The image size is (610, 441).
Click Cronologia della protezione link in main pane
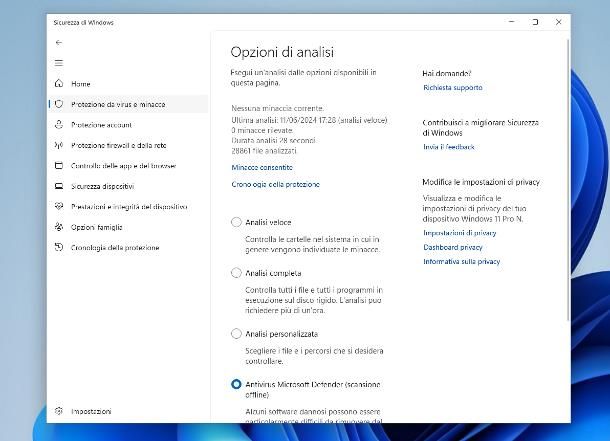coord(275,184)
